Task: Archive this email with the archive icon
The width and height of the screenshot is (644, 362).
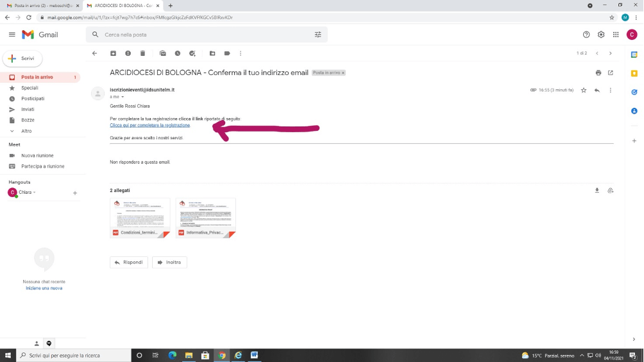Action: [114, 53]
